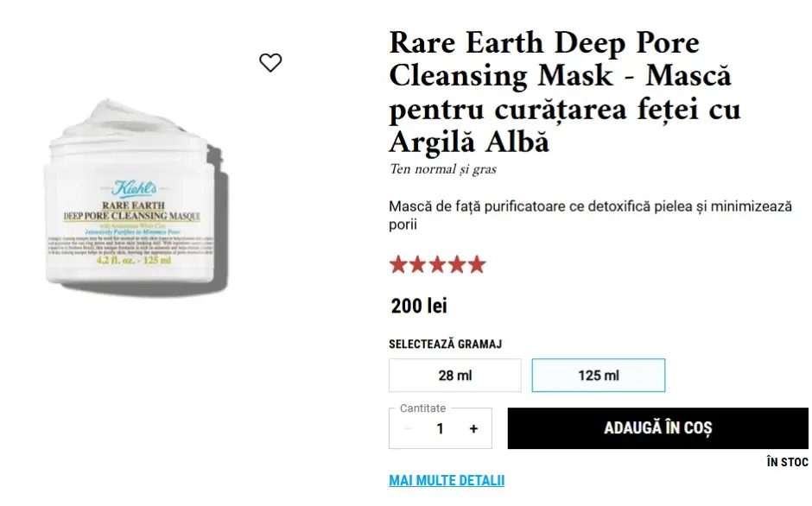Click the 'Ten normal și gras' subtitle
The height and width of the screenshot is (506, 812).
(x=443, y=169)
